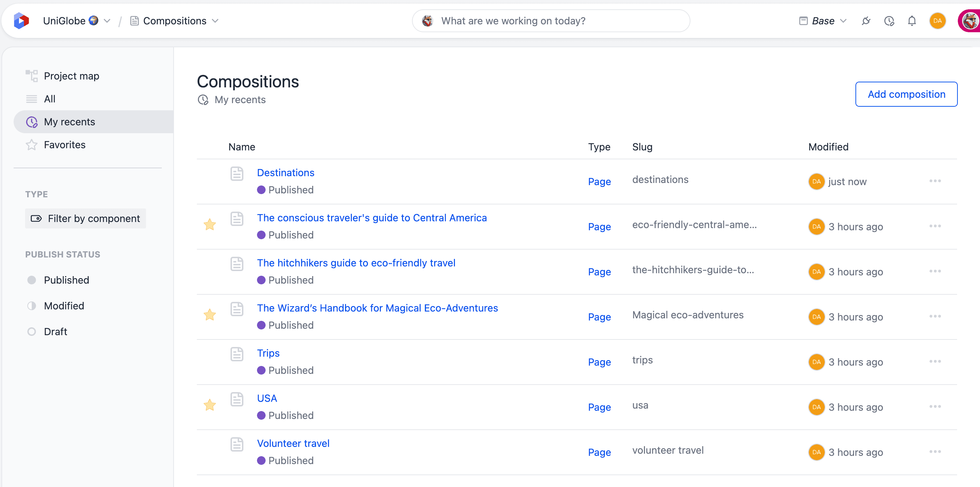Open the notifications bell
This screenshot has height=487, width=980.
[x=912, y=21]
